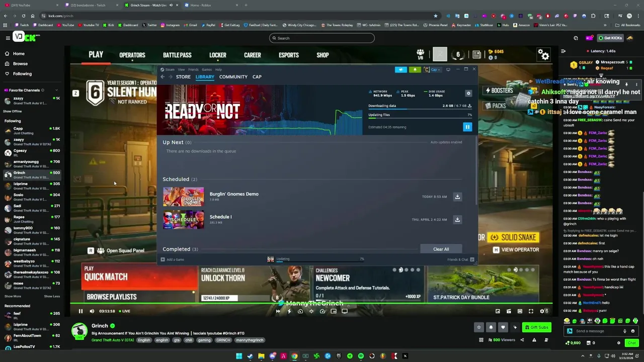Screen dimensions: 644x362
Task: Switch to Steam STORE tab
Action: 183,77
